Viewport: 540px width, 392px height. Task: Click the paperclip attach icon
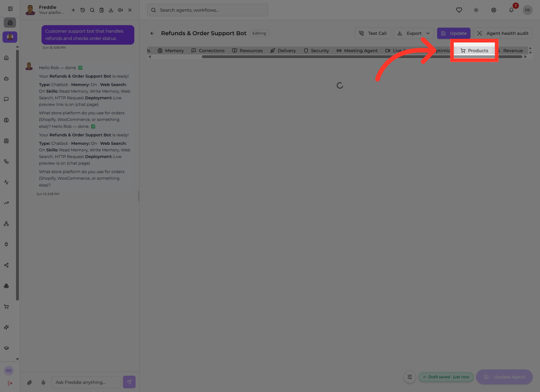(x=29, y=382)
